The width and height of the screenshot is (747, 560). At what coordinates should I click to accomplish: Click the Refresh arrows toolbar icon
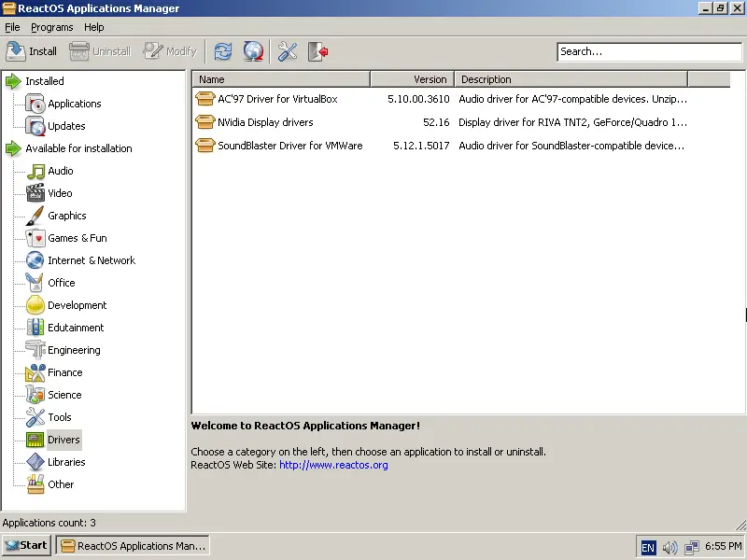click(223, 51)
